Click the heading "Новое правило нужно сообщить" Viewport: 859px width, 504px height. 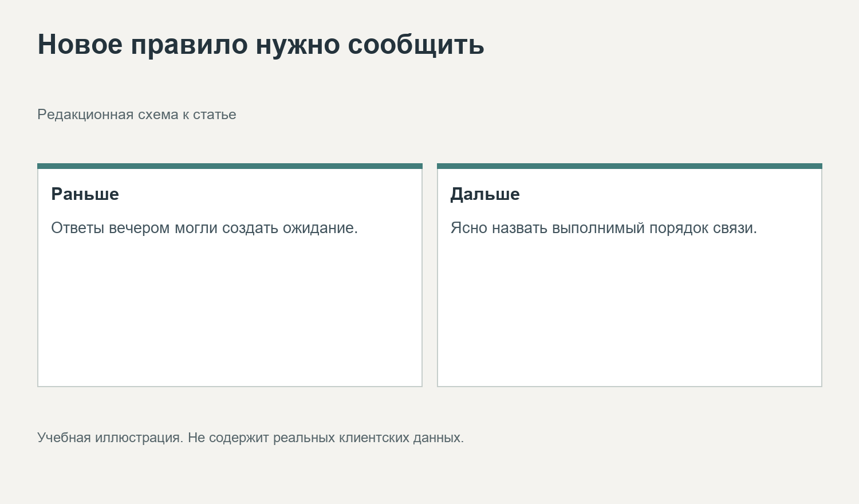261,45
